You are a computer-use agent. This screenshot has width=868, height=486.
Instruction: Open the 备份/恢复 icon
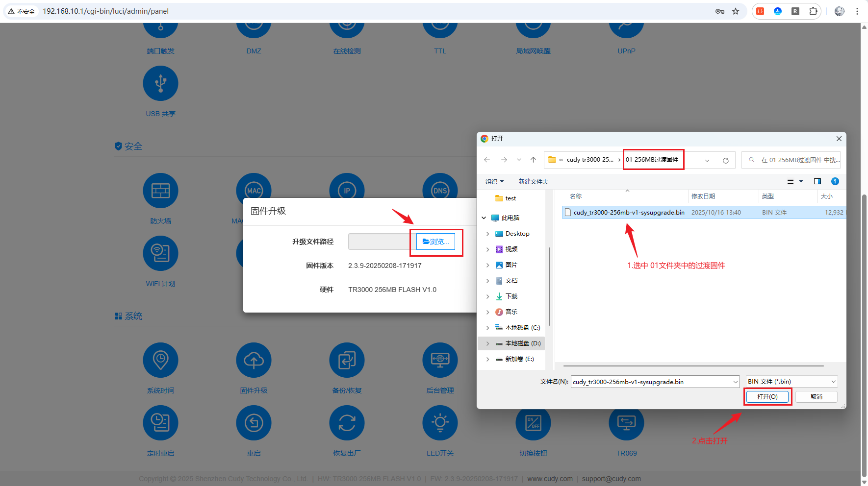point(347,360)
